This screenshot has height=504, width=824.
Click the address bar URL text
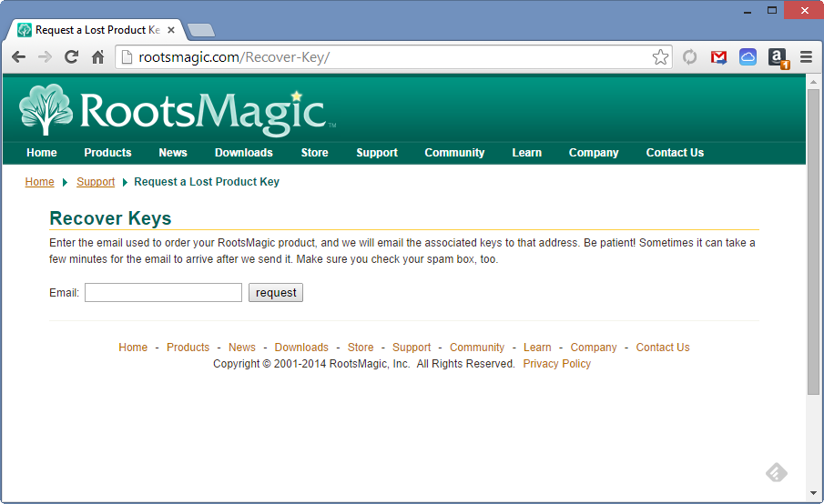pyautogui.click(x=234, y=56)
